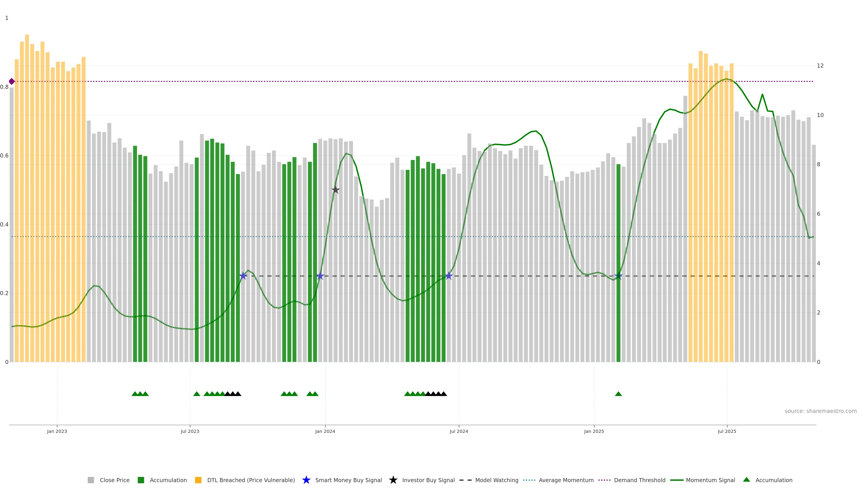Click the purple diamond Demand Threshold marker

click(x=12, y=82)
